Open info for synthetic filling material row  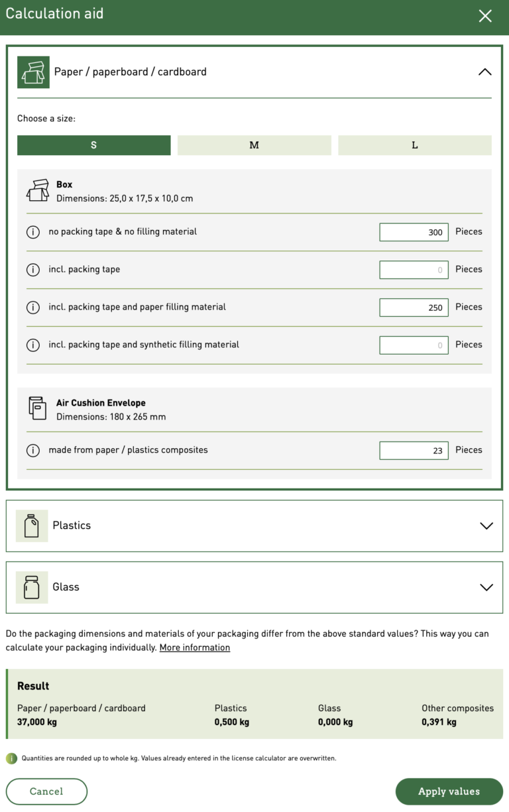click(x=32, y=345)
